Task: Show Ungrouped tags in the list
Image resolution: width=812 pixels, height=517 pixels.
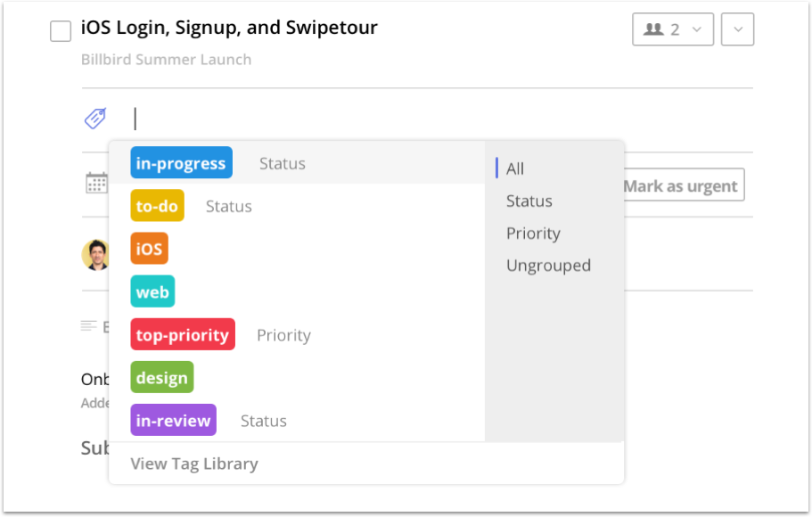Action: (x=548, y=266)
